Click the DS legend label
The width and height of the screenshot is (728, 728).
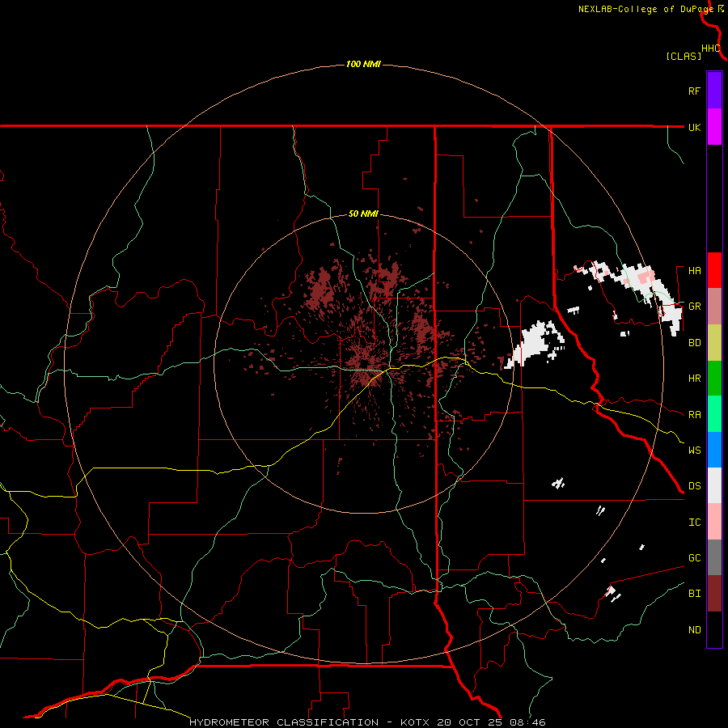tap(694, 486)
